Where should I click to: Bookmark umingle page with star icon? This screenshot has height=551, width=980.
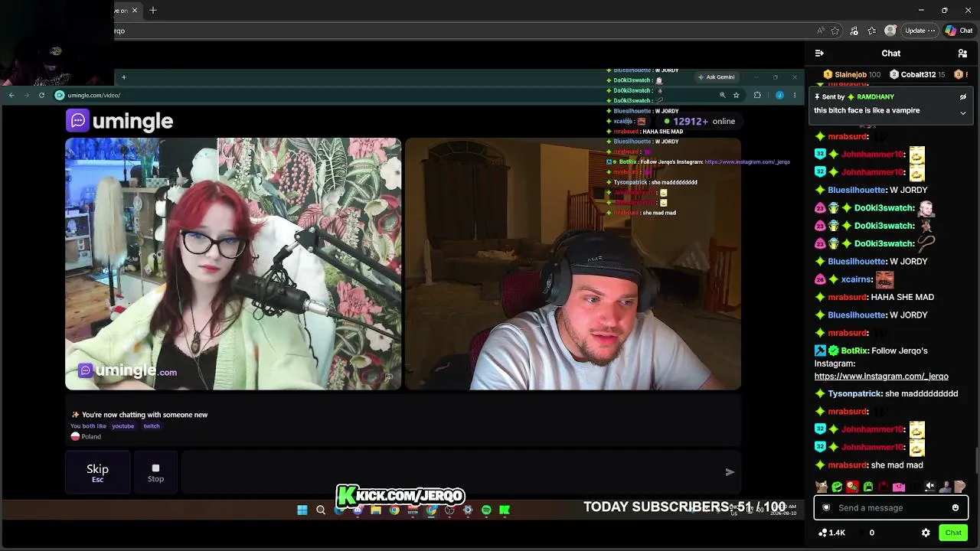click(737, 95)
